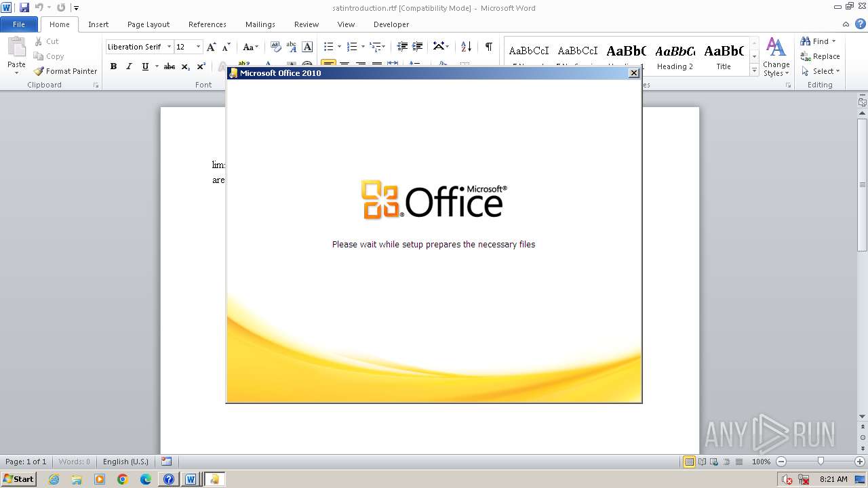This screenshot has width=868, height=488.
Task: Open Microsoft Edge from the taskbar
Action: (x=146, y=479)
